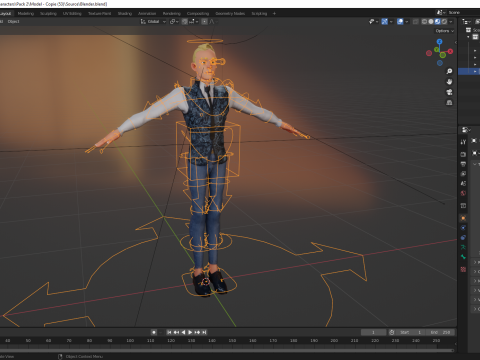The height and width of the screenshot is (360, 480).
Task: Toggle auto keying record button
Action: tap(154, 332)
